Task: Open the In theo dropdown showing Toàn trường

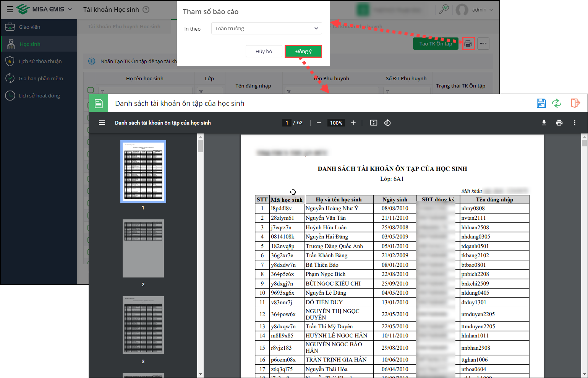Action: (267, 28)
